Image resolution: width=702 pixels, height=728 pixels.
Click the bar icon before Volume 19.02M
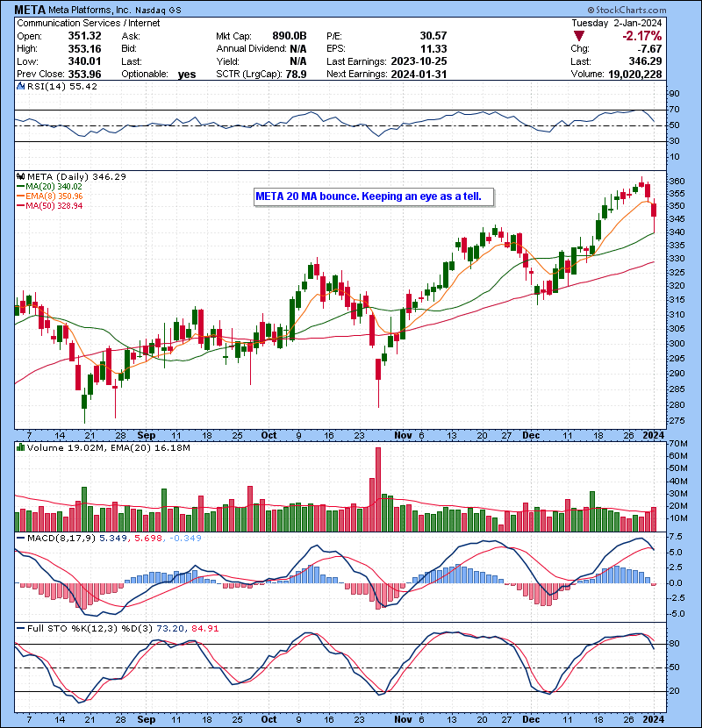(x=20, y=447)
